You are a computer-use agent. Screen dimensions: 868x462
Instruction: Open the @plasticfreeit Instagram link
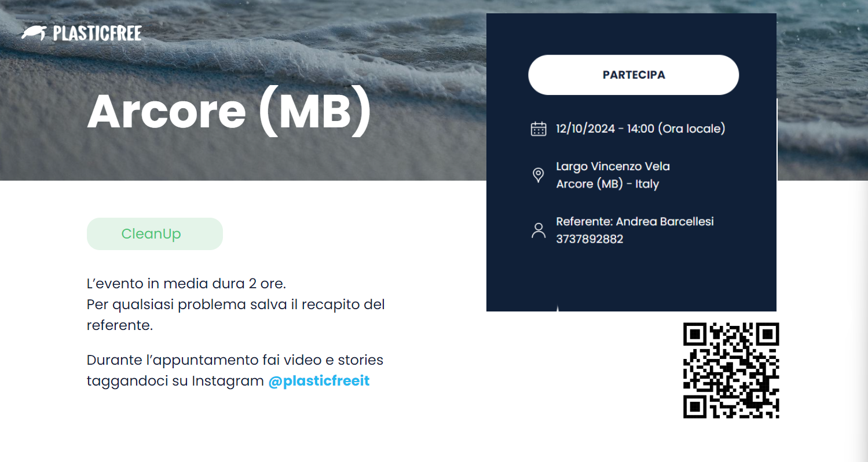tap(319, 382)
